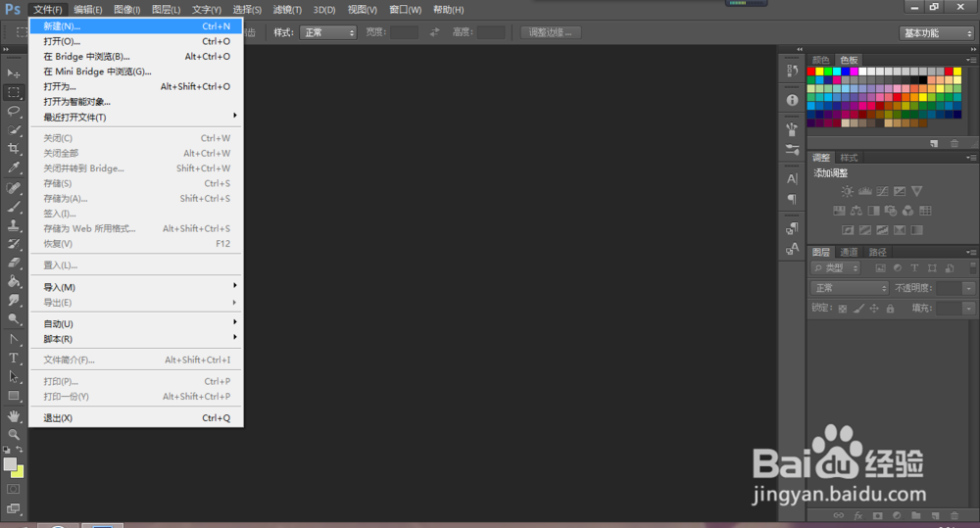Image resolution: width=980 pixels, height=528 pixels.
Task: Pick the red swatch in first row
Action: 811,72
